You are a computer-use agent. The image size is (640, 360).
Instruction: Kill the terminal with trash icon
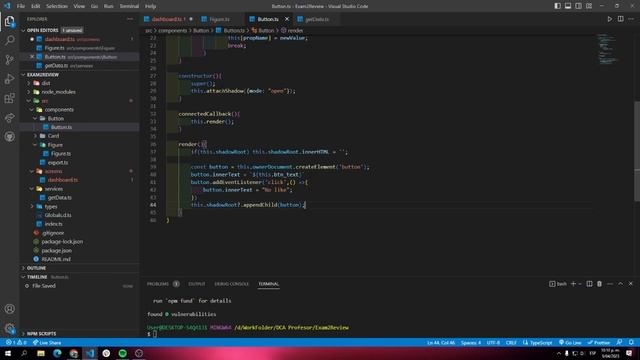599,284
